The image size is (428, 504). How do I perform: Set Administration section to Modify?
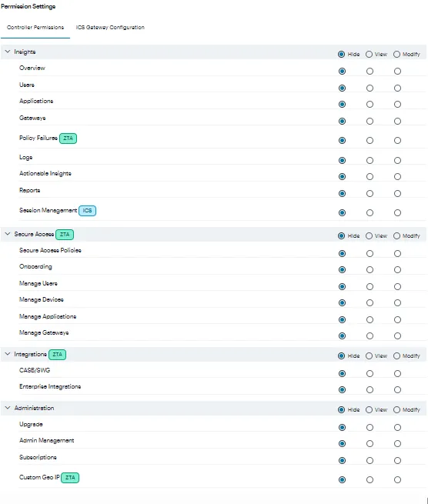tap(396, 410)
